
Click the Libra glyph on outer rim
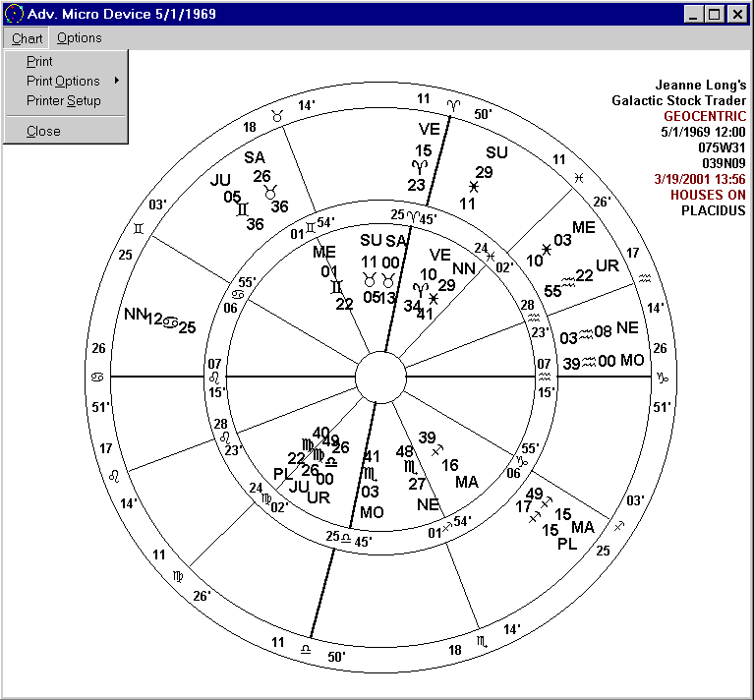pos(306,650)
